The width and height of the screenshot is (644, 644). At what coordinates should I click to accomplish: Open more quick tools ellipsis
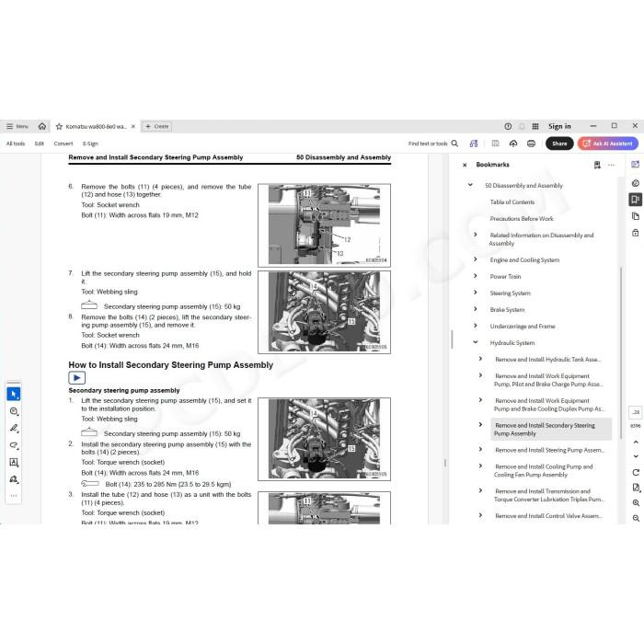14,496
